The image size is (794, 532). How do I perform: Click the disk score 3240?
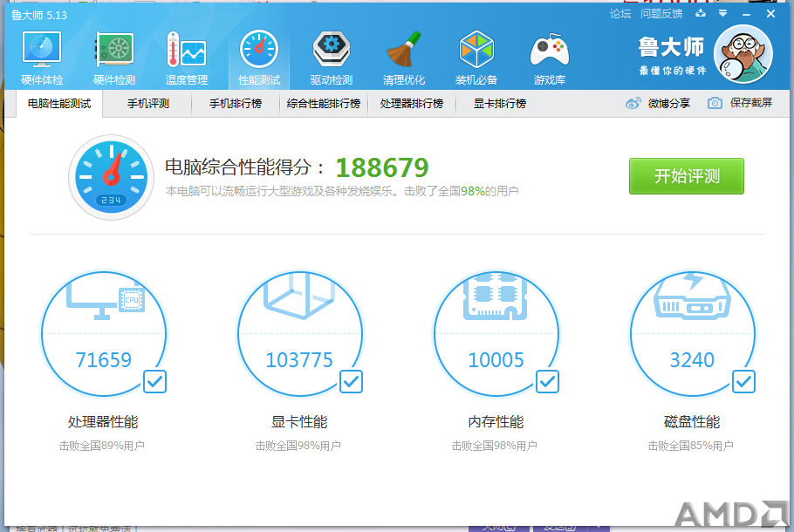click(x=692, y=360)
